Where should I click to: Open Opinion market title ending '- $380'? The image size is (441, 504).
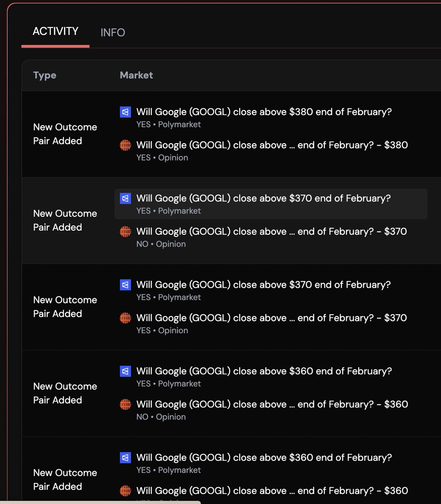click(272, 145)
